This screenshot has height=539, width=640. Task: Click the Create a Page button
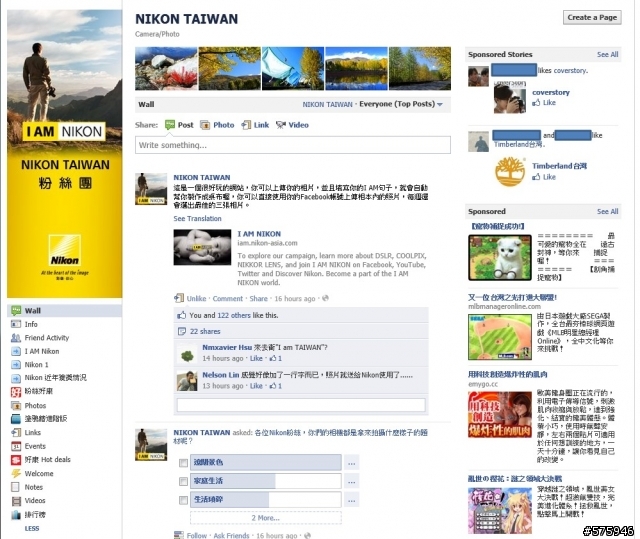[592, 18]
